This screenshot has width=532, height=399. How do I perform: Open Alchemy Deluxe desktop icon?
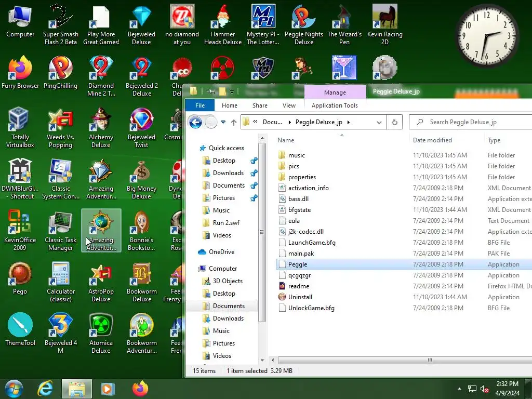click(x=101, y=128)
